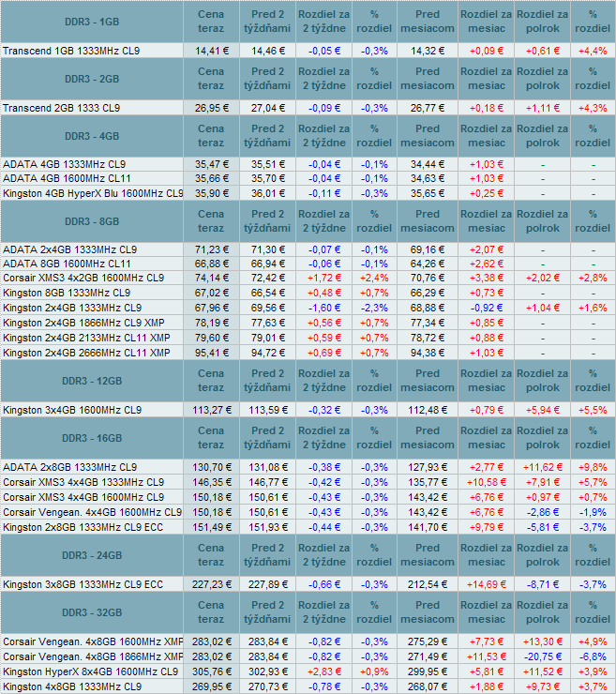The image size is (616, 694).
Task: Click the +10,58 € monthly difference for Corsair XMS3 1333MHz
Action: tap(487, 482)
